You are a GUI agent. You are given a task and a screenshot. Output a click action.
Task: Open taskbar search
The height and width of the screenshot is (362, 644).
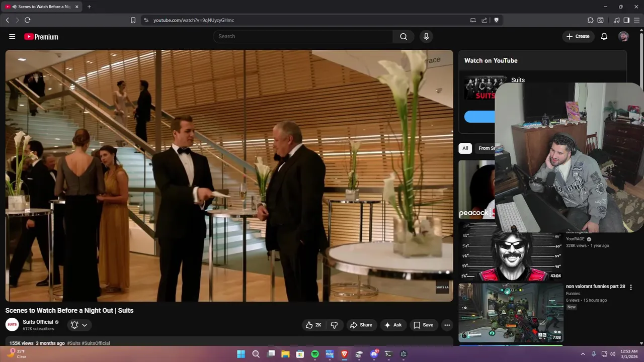click(x=256, y=354)
